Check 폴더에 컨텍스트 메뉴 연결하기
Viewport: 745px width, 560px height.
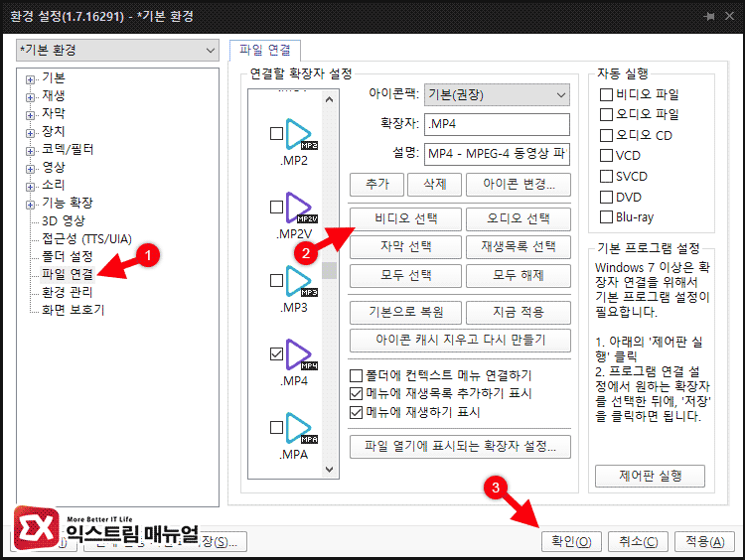[356, 376]
